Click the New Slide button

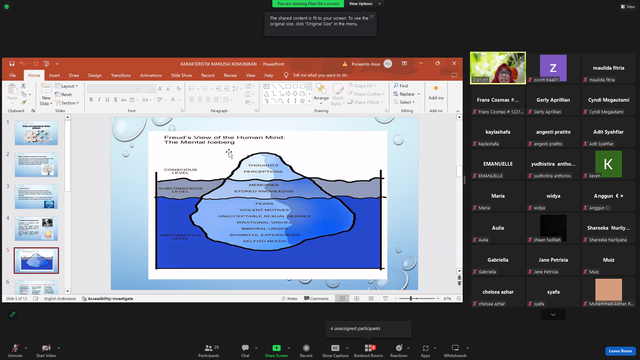[x=46, y=95]
